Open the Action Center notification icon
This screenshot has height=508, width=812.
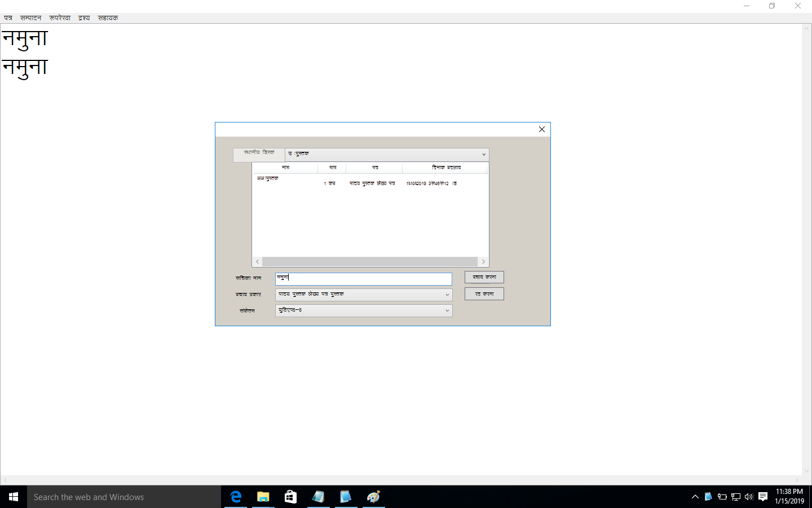[x=763, y=497]
